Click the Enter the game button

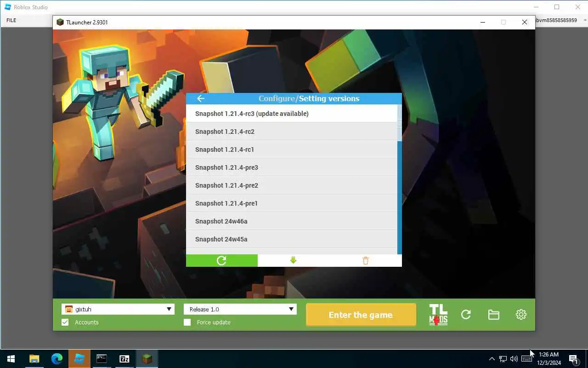coord(361,315)
